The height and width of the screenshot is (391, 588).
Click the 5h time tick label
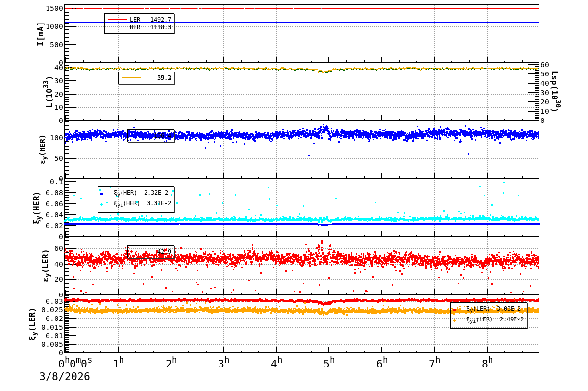(329, 363)
